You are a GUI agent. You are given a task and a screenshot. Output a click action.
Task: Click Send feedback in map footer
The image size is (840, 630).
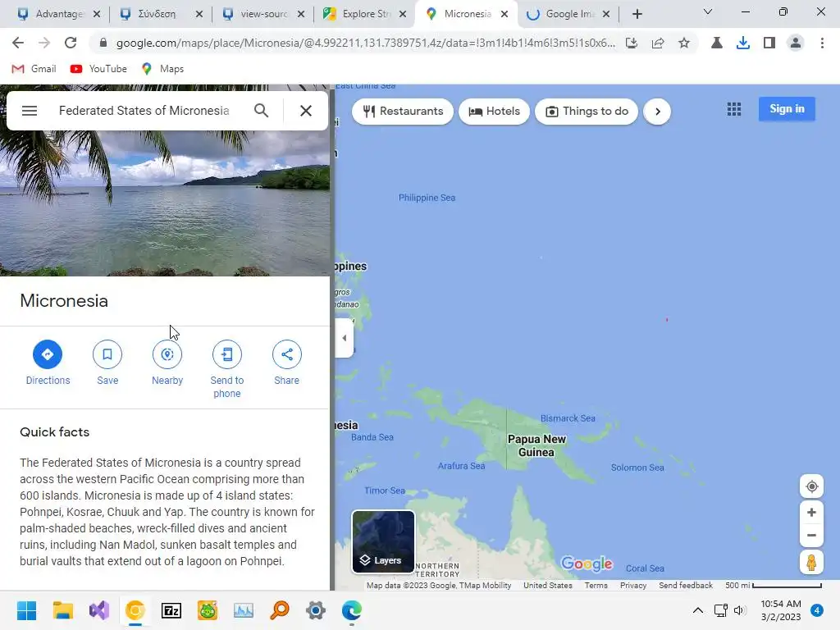point(686,586)
